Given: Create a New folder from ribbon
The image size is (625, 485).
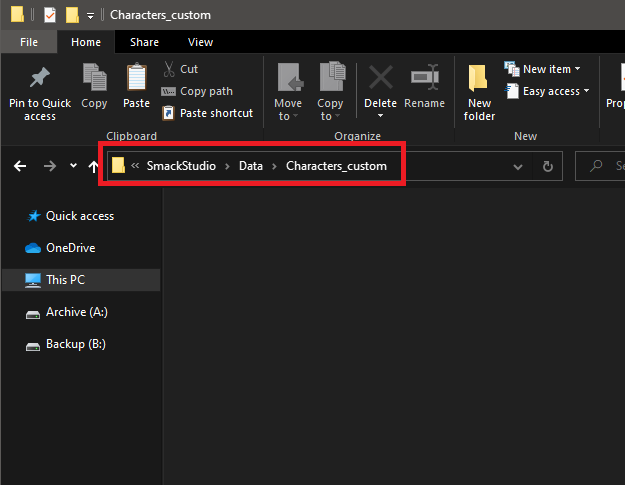Looking at the screenshot, I should (x=479, y=92).
